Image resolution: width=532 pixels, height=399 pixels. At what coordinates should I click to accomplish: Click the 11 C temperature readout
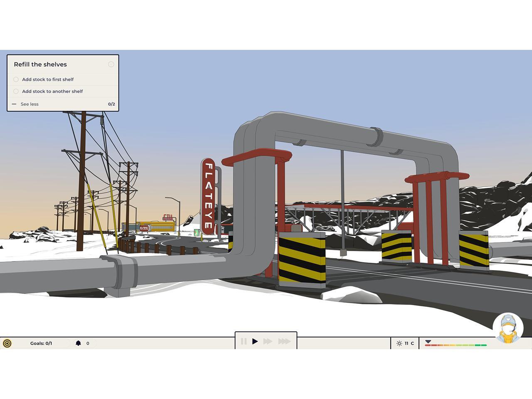point(409,343)
